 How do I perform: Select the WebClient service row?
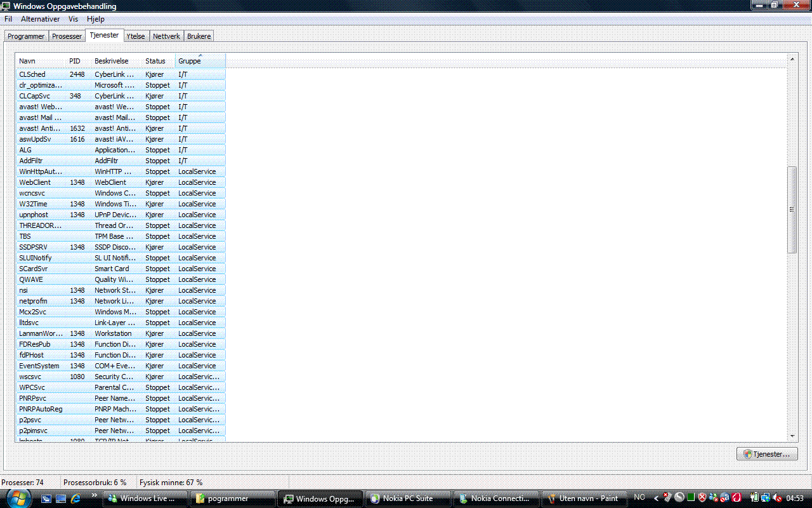121,182
